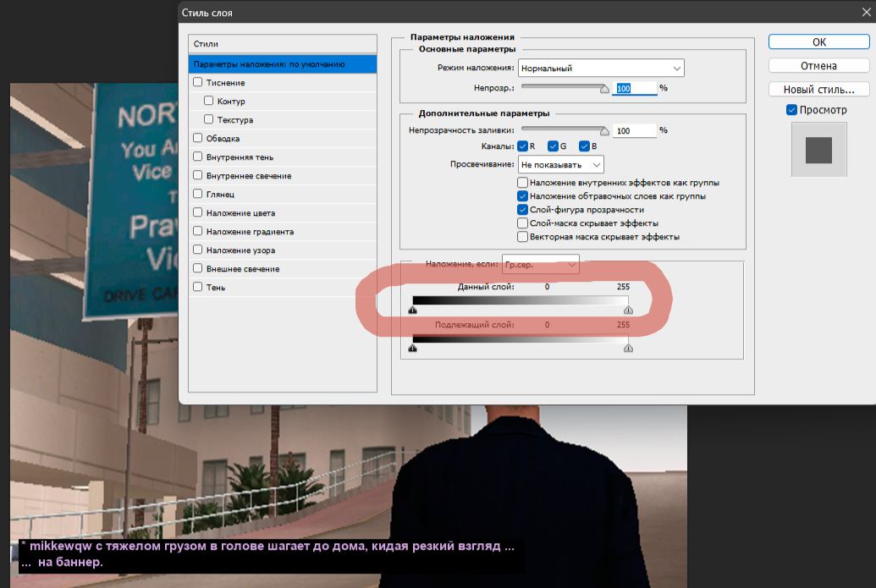
Task: Open the Наложение, если Гр.сер. dropdown
Action: pyautogui.click(x=541, y=265)
